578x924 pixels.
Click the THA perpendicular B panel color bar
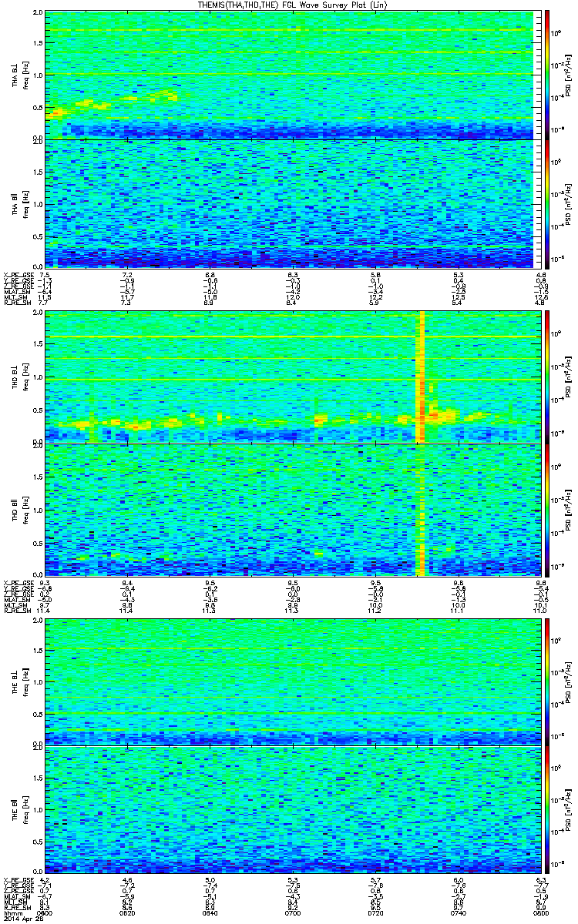[x=547, y=75]
